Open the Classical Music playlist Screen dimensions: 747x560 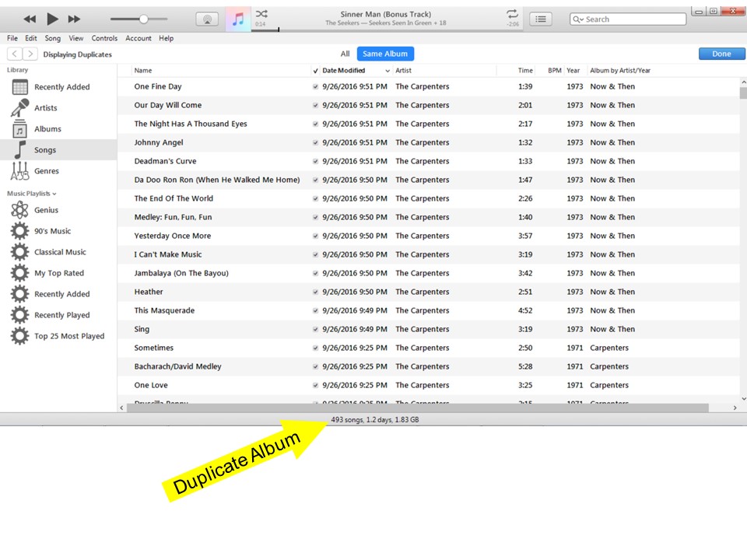pyautogui.click(x=58, y=252)
